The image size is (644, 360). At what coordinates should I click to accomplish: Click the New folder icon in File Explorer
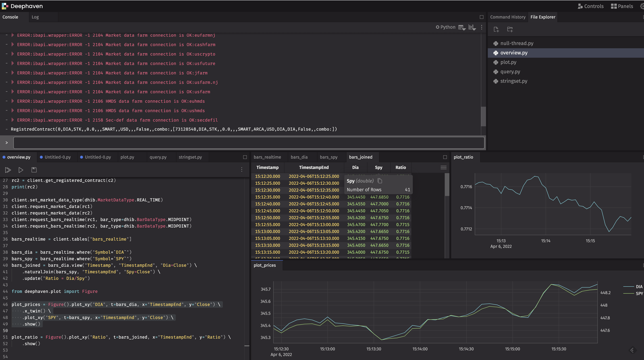point(510,29)
